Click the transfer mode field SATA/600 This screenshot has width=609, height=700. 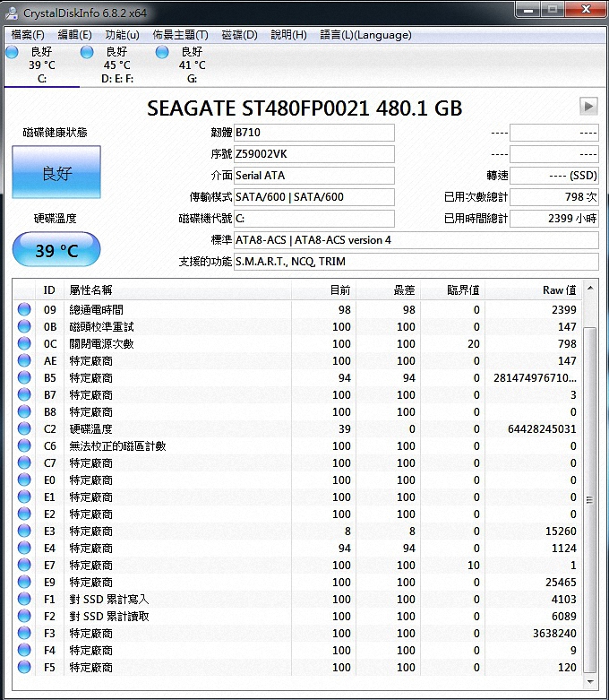[314, 197]
